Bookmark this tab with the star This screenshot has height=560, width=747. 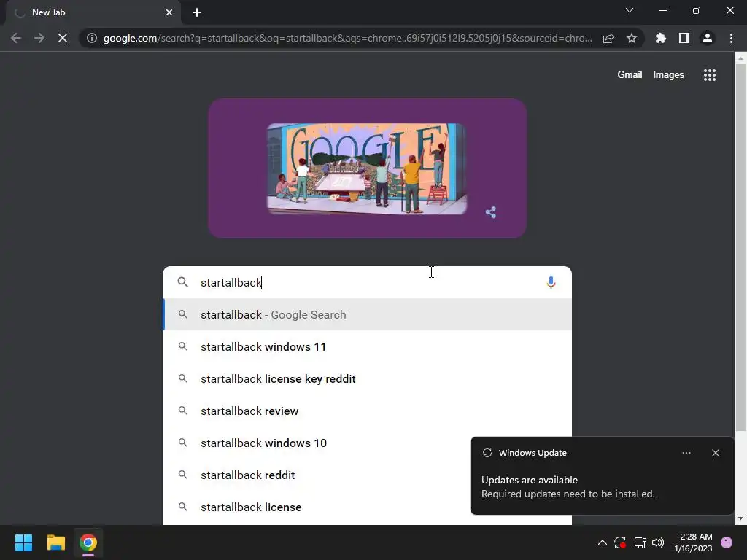[632, 38]
